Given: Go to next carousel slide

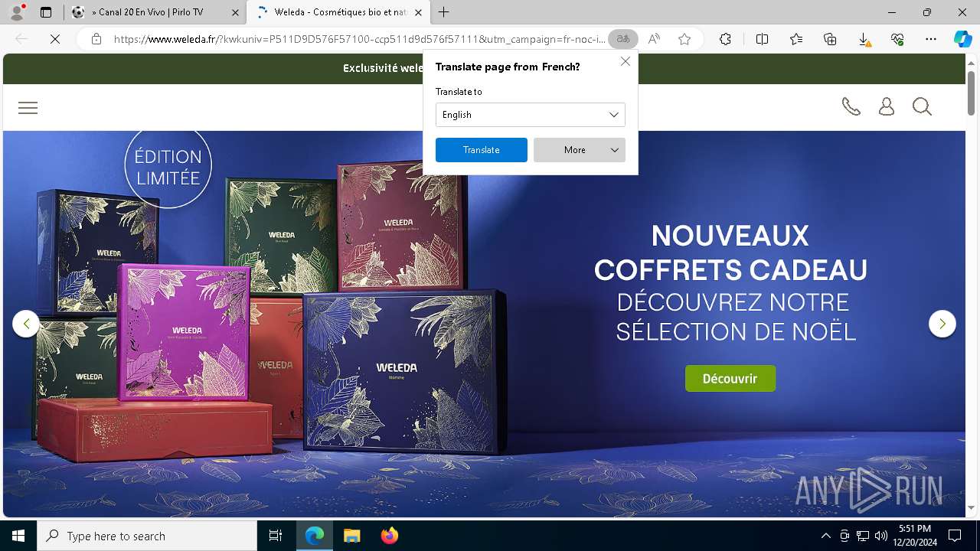Looking at the screenshot, I should coord(942,324).
